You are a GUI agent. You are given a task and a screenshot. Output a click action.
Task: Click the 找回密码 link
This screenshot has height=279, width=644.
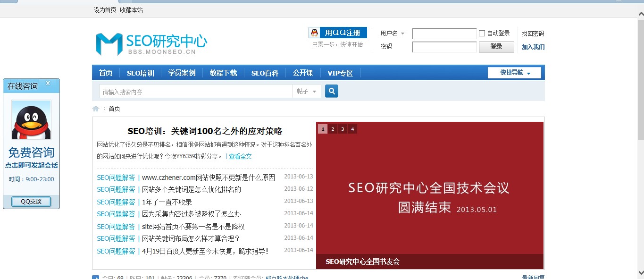pyautogui.click(x=533, y=34)
